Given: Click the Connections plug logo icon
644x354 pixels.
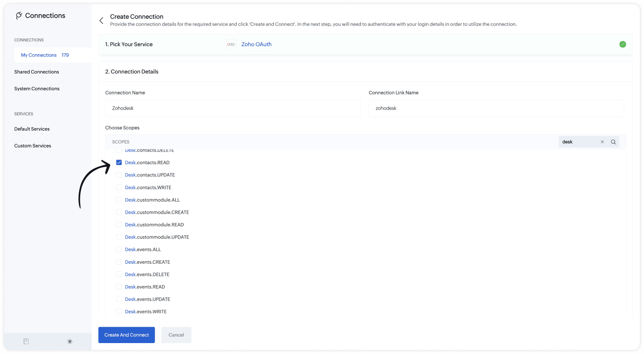Looking at the screenshot, I should coord(19,16).
